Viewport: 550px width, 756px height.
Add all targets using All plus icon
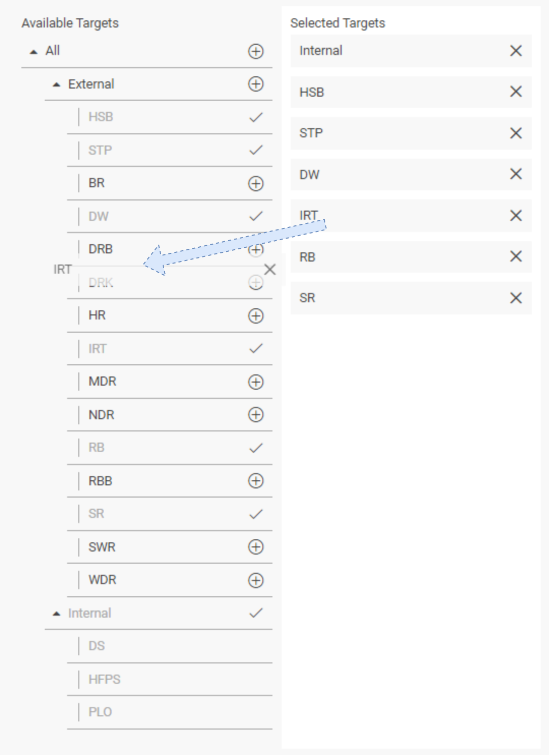pyautogui.click(x=256, y=51)
